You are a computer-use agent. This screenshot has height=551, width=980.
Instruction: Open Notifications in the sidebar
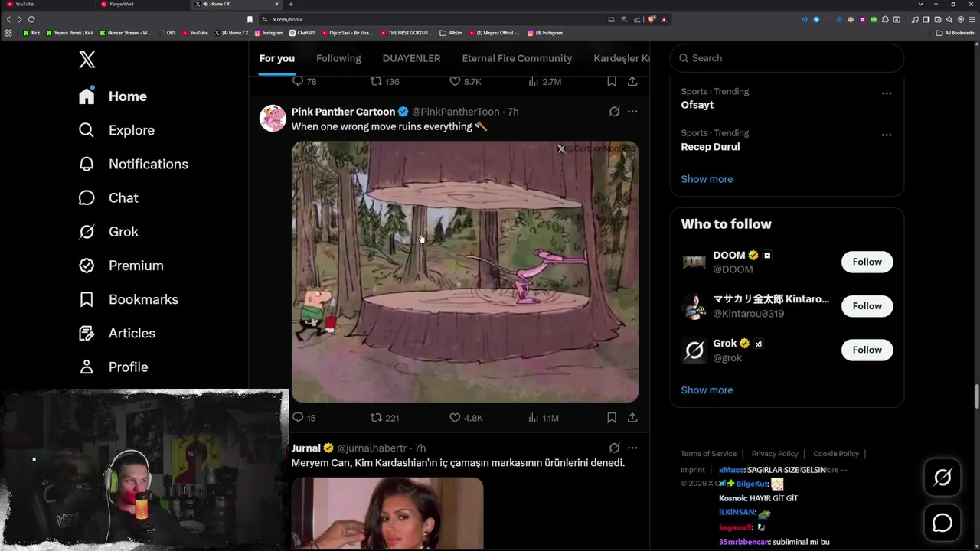click(x=133, y=164)
